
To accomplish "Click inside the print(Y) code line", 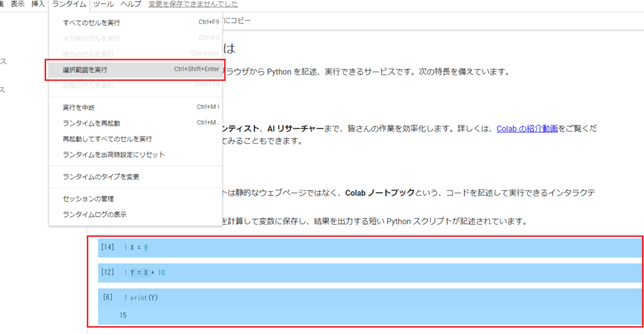I will (145, 297).
